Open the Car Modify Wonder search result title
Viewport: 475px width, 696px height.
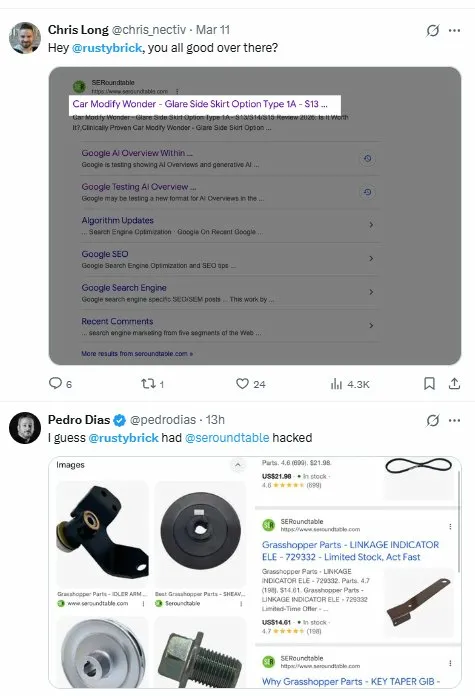click(x=200, y=104)
